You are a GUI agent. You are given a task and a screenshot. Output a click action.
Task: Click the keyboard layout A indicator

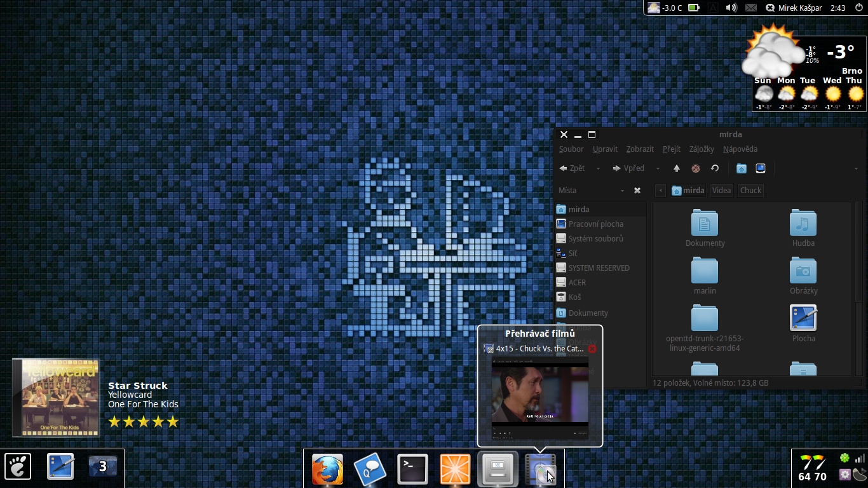click(x=713, y=8)
